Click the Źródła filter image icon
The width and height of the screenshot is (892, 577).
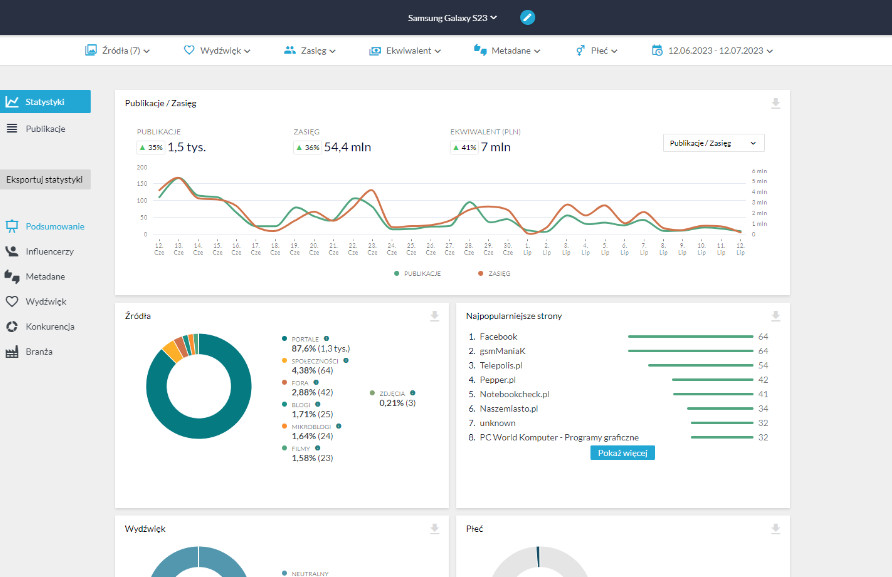90,50
